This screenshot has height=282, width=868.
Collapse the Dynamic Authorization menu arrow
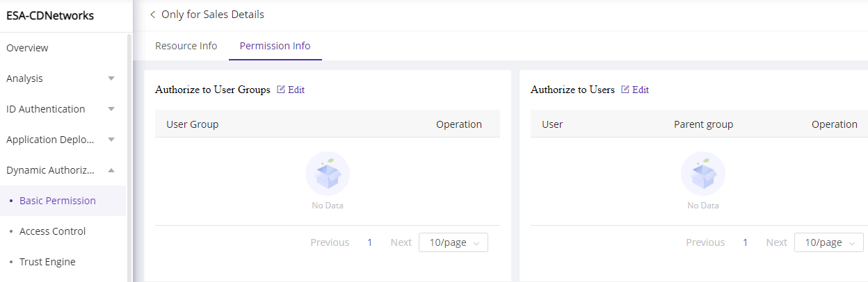tap(111, 170)
